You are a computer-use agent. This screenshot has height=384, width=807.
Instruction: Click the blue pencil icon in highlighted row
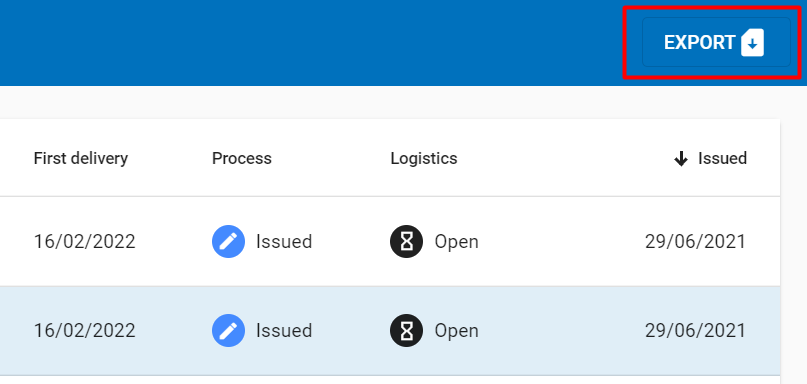click(229, 330)
